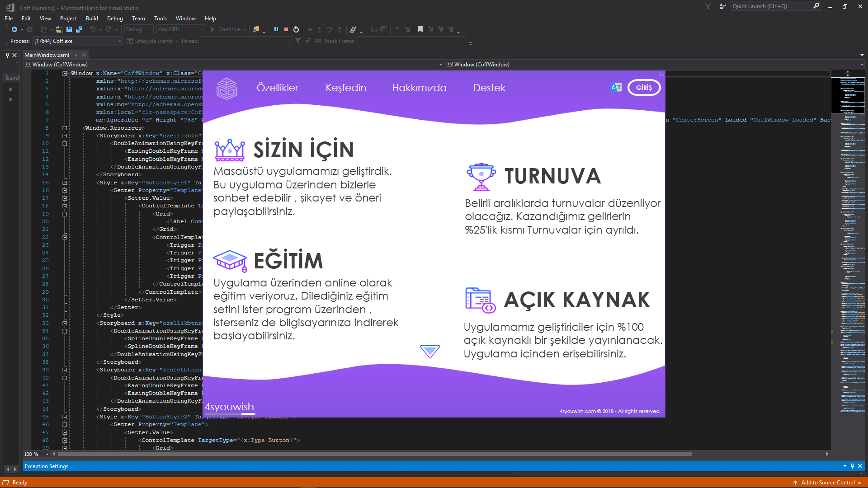Open the Build menu
Viewport: 868px width, 488px height.
(92, 19)
